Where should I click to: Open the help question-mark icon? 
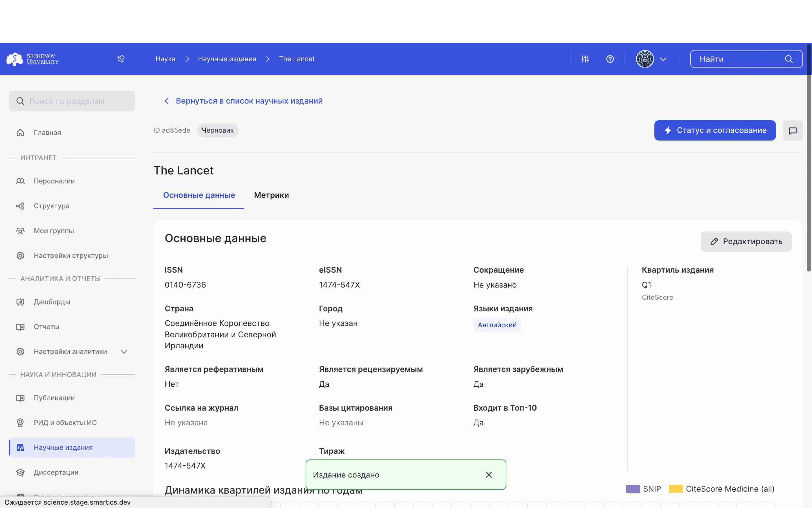tap(610, 59)
